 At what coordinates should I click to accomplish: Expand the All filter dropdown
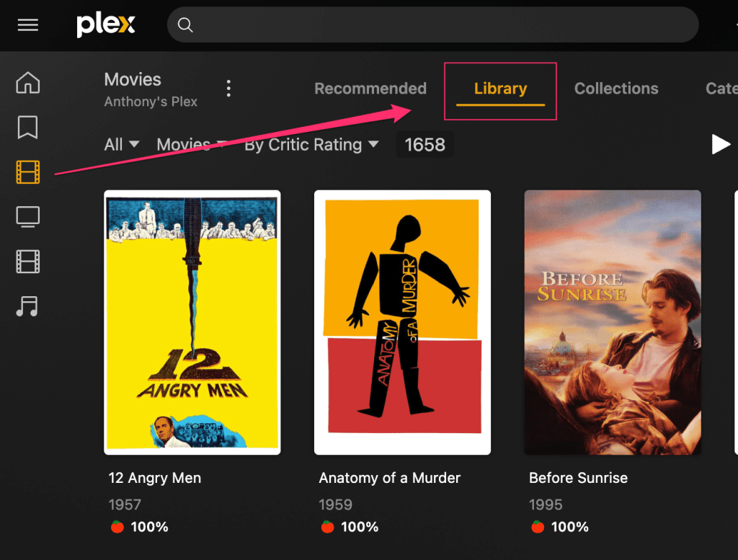click(121, 145)
